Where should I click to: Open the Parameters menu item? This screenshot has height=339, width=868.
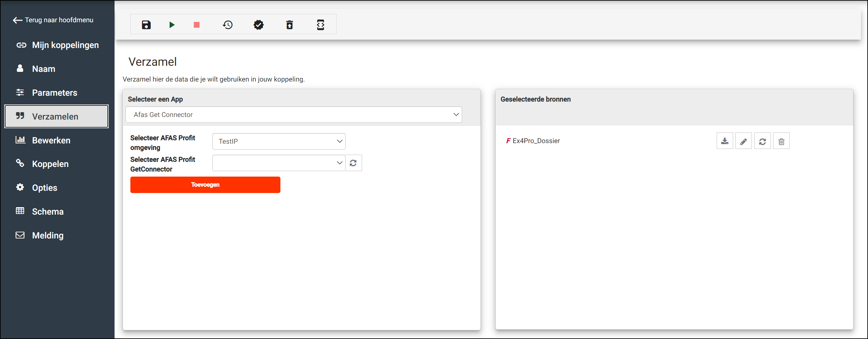coord(55,92)
